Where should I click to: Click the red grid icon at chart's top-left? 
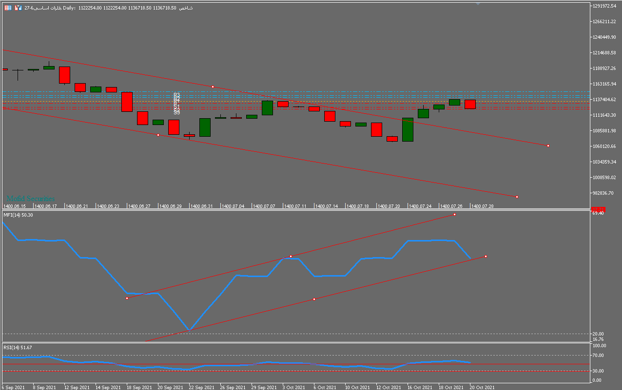click(8, 8)
